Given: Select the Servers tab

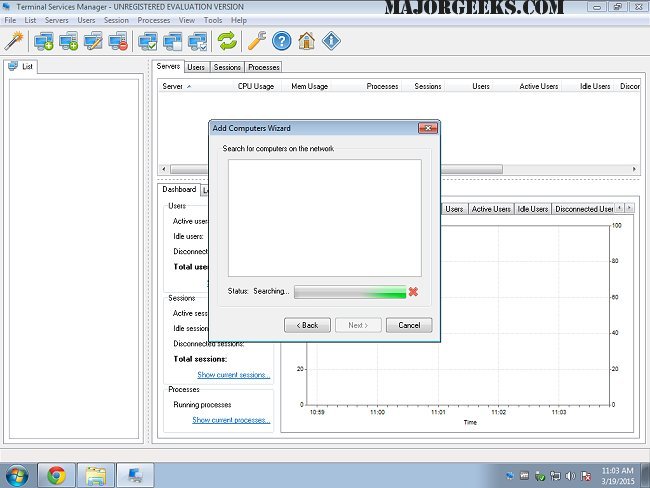Looking at the screenshot, I should [x=168, y=66].
